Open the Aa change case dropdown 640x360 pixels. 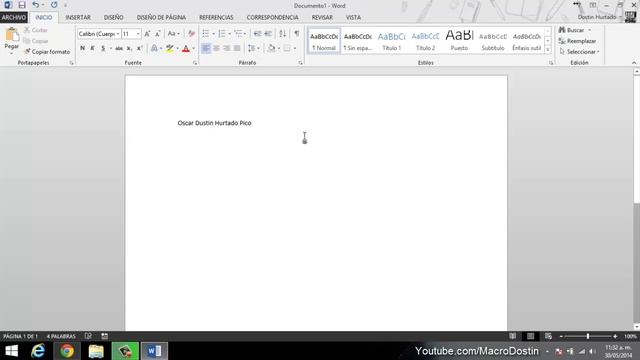(173, 34)
